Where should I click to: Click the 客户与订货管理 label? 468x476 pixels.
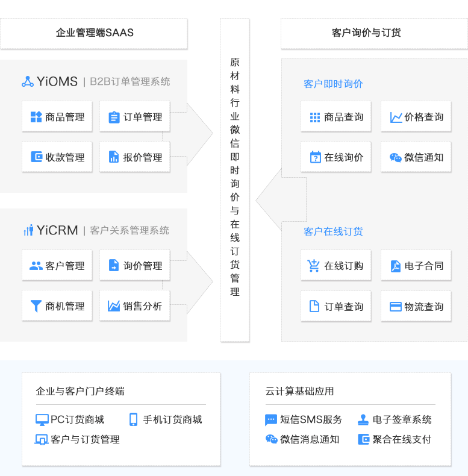click(x=85, y=439)
